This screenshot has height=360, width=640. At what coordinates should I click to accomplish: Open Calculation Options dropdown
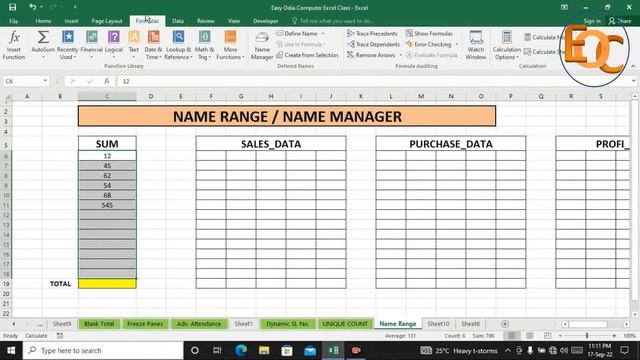(x=507, y=46)
